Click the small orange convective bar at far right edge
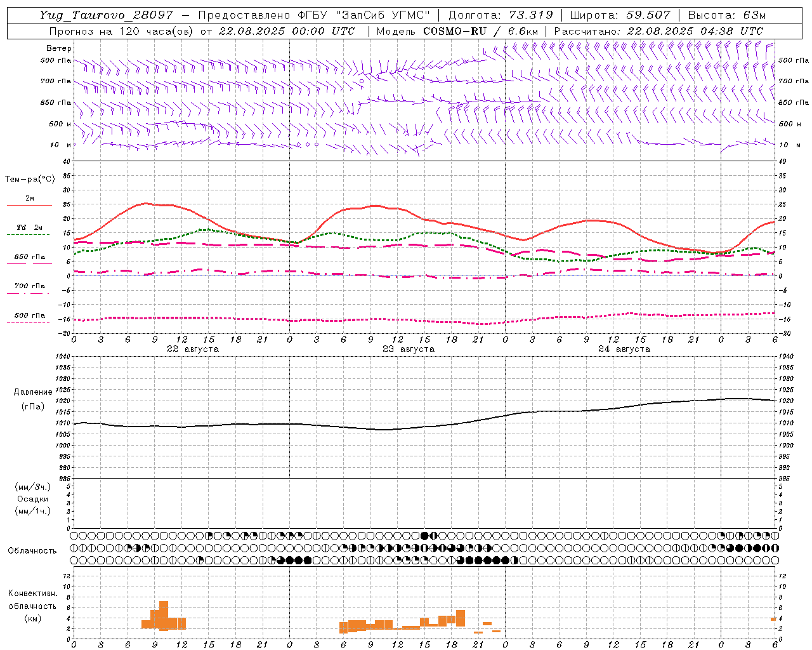The height and width of the screenshot is (650, 812). [x=773, y=619]
